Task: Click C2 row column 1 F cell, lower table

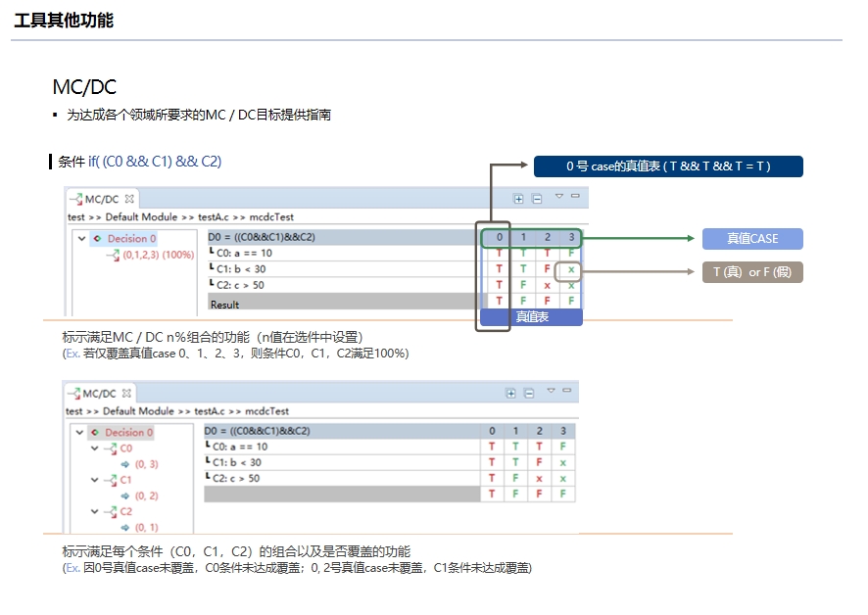Action: (515, 478)
